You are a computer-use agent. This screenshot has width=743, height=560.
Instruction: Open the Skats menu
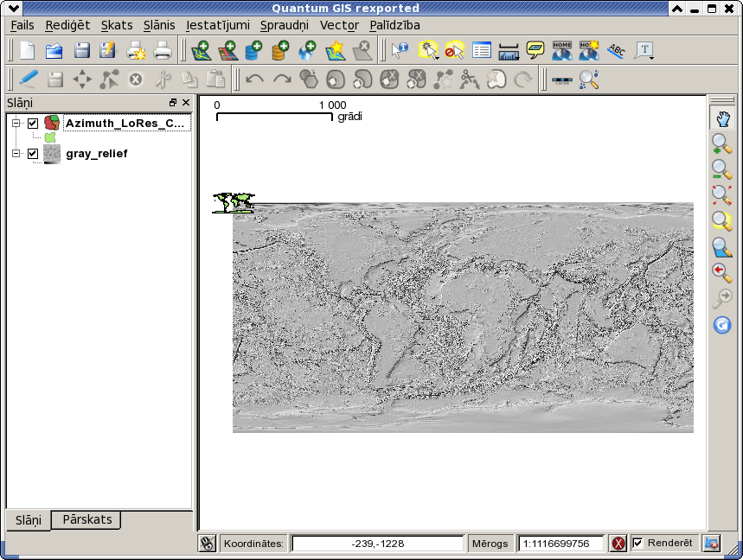click(x=117, y=25)
